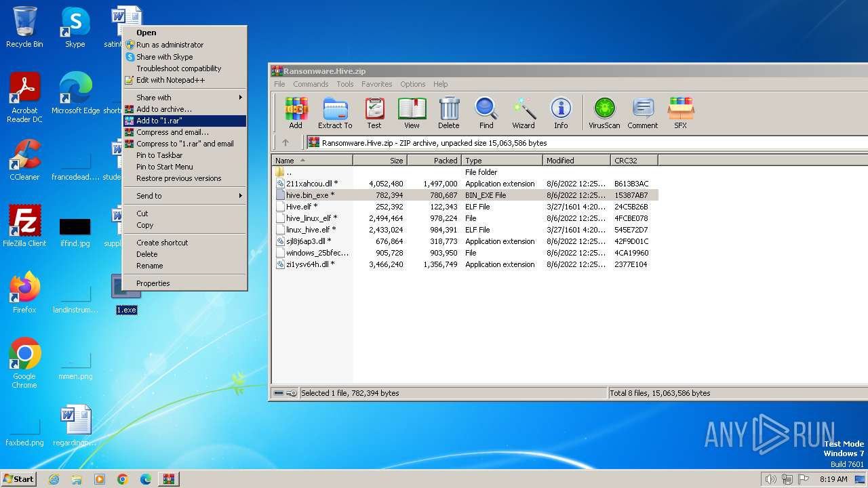Select 211xahcou.dll file row
This screenshot has width=868, height=488.
[x=465, y=184]
